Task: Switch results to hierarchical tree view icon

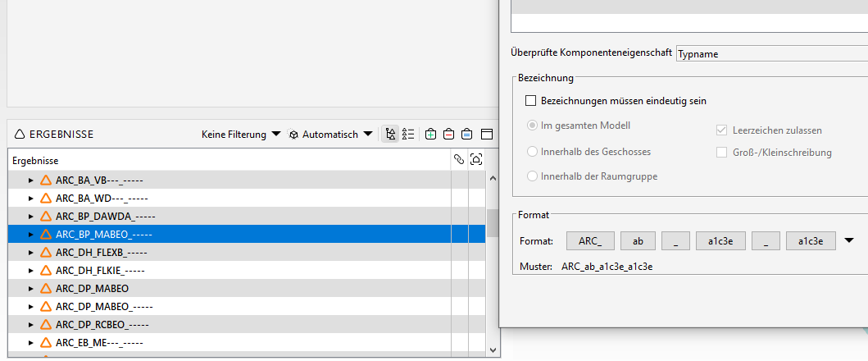Action: 391,135
